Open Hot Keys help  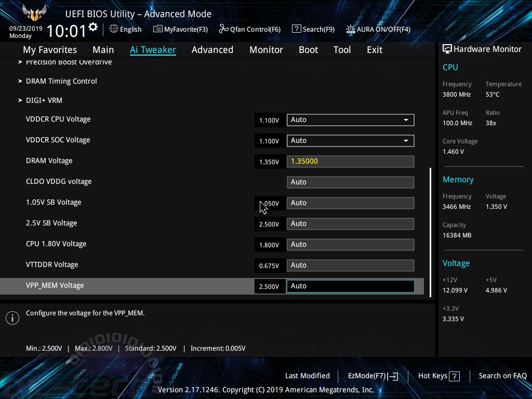pos(438,376)
